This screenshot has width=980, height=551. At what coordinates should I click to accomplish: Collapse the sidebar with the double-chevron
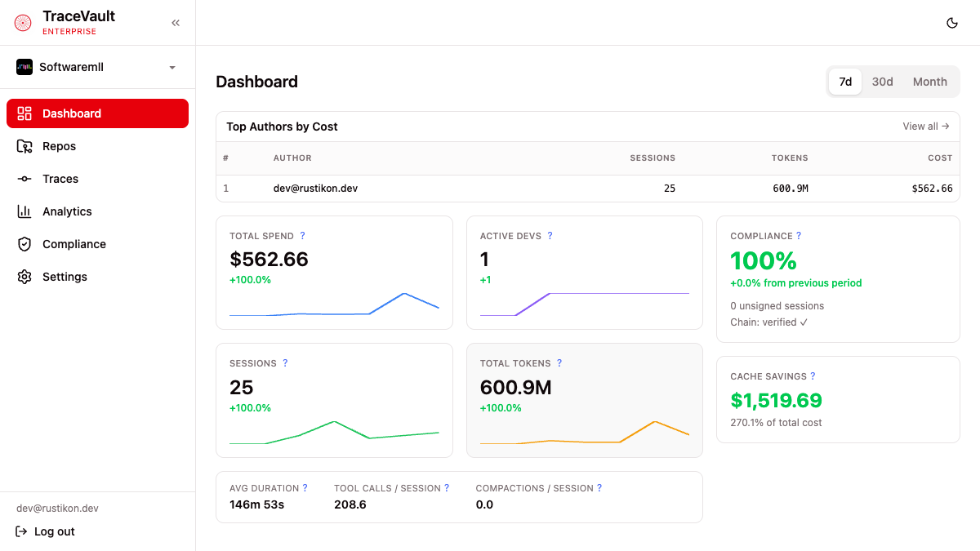175,23
